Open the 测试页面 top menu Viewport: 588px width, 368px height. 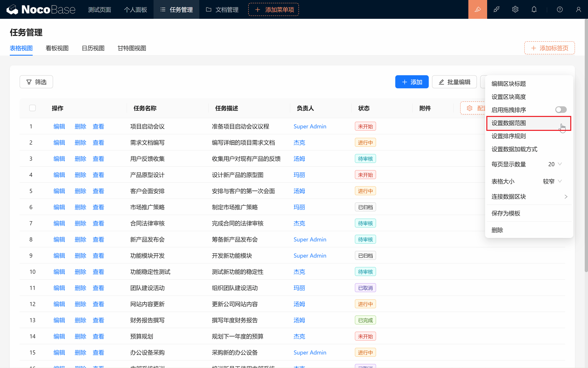tap(99, 9)
